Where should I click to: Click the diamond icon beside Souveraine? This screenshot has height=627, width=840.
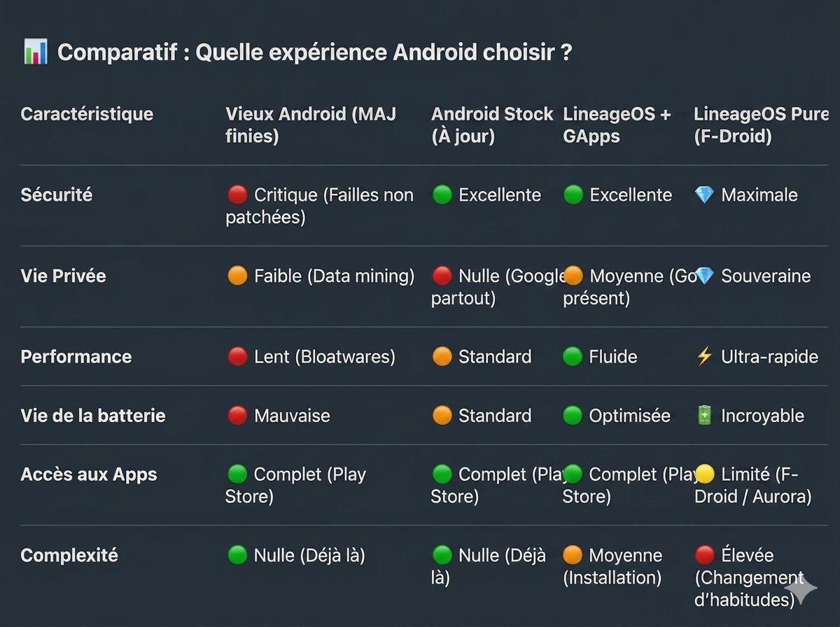coord(704,276)
